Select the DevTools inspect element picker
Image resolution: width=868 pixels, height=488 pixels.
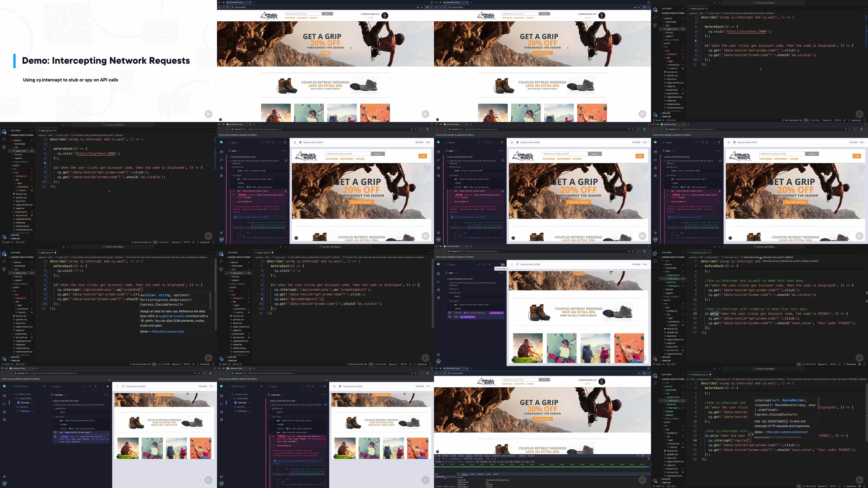pos(436,456)
